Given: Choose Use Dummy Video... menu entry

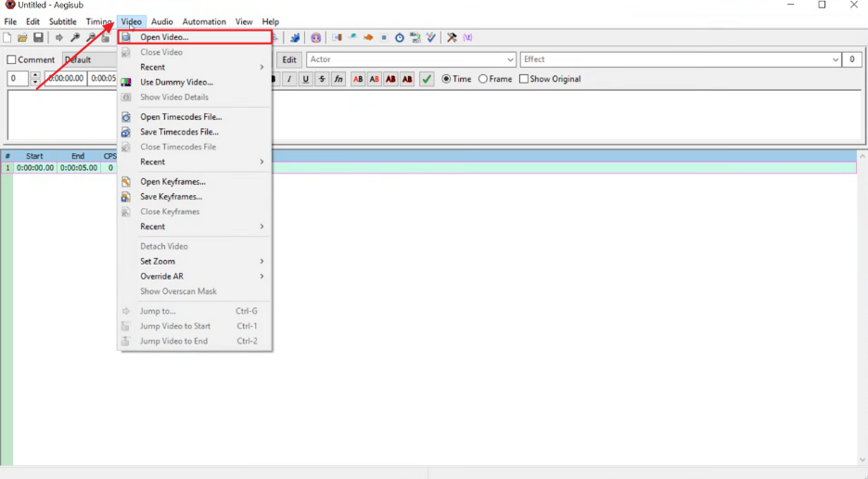Looking at the screenshot, I should point(194,82).
